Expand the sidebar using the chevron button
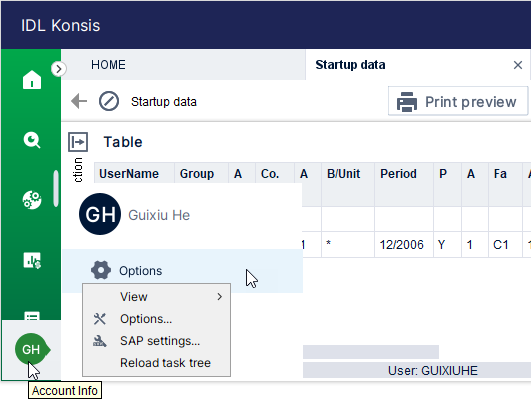Screen dimensions: 532x409 click(x=59, y=69)
